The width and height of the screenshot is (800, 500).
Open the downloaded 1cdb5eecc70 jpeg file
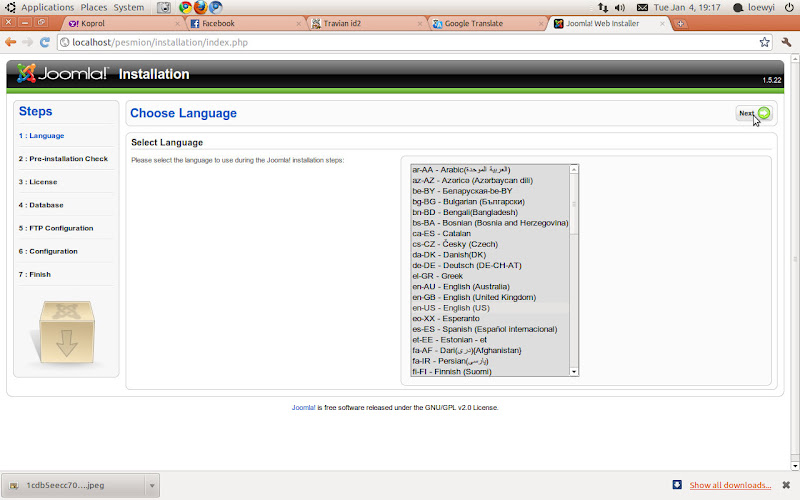pos(74,485)
